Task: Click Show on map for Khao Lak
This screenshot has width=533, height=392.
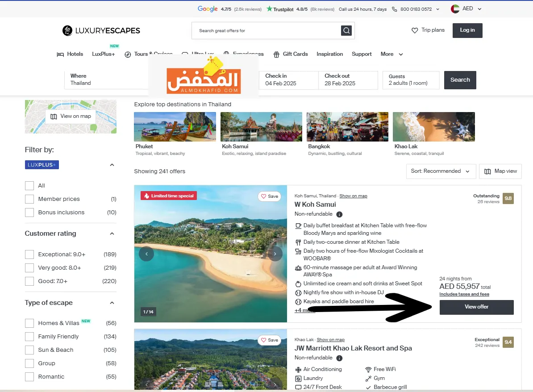Action: point(330,340)
